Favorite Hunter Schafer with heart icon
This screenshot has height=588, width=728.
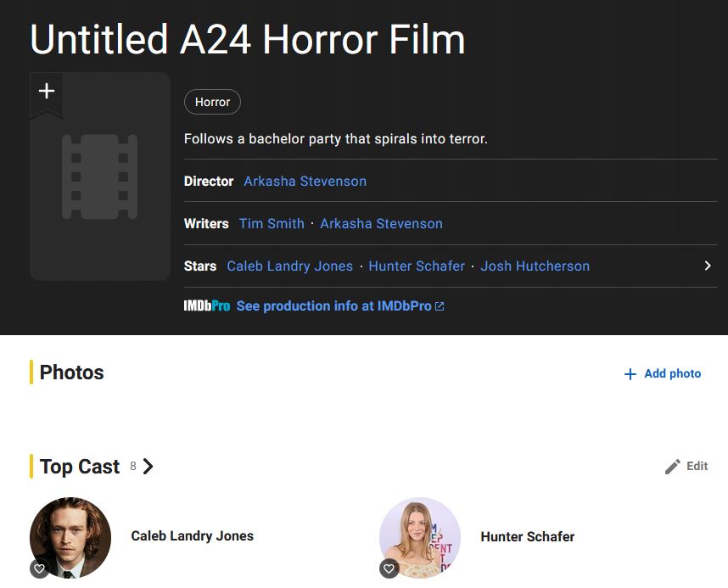389,569
